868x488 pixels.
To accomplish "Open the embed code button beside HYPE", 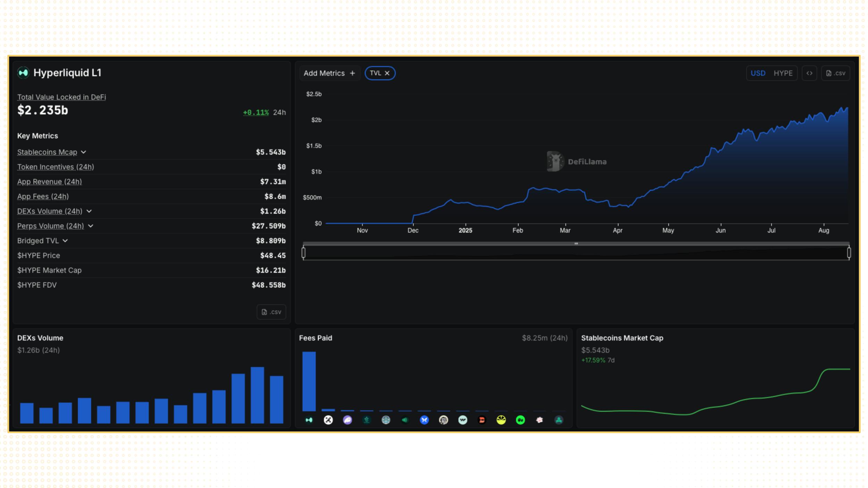I will coord(809,73).
